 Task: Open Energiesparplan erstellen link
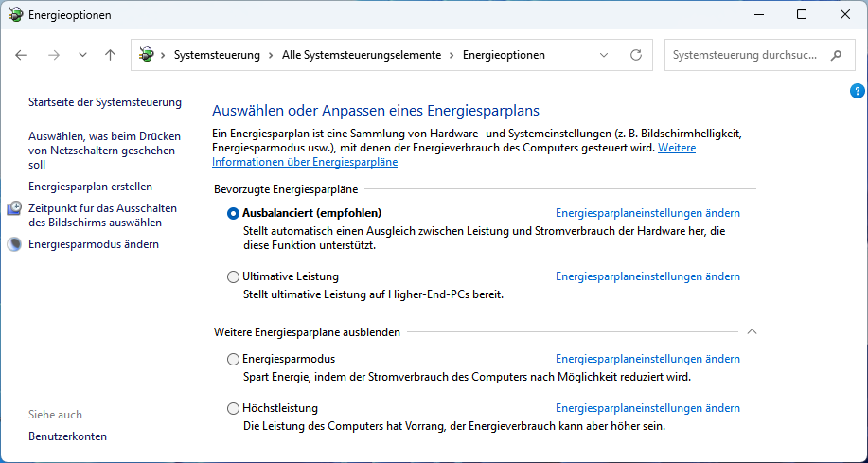click(x=90, y=187)
